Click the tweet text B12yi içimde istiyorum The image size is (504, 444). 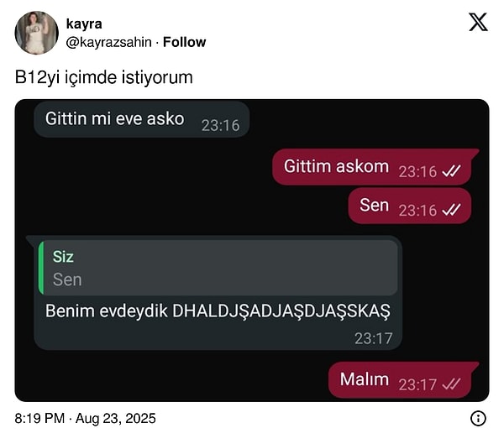[x=104, y=78]
